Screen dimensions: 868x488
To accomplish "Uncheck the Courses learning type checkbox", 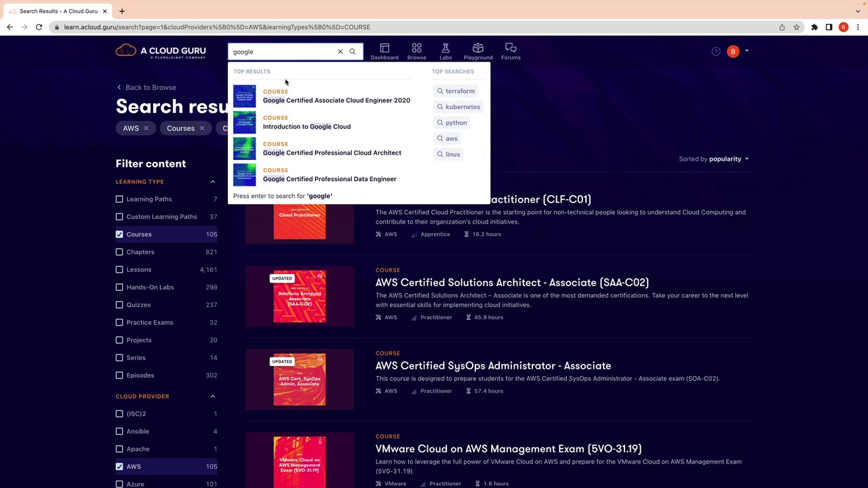I will (x=119, y=235).
